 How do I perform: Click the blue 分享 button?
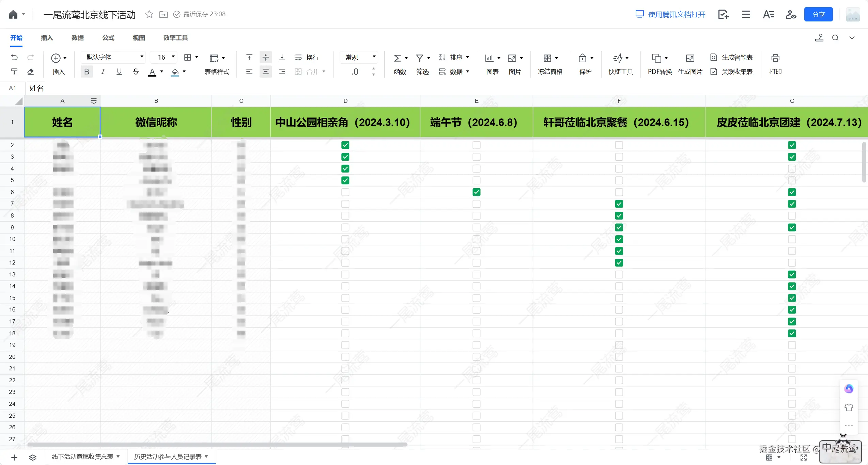[x=818, y=14]
